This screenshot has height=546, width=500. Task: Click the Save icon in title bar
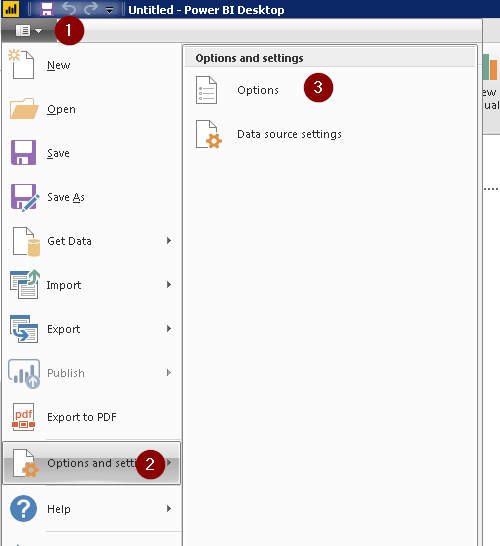pyautogui.click(x=46, y=9)
